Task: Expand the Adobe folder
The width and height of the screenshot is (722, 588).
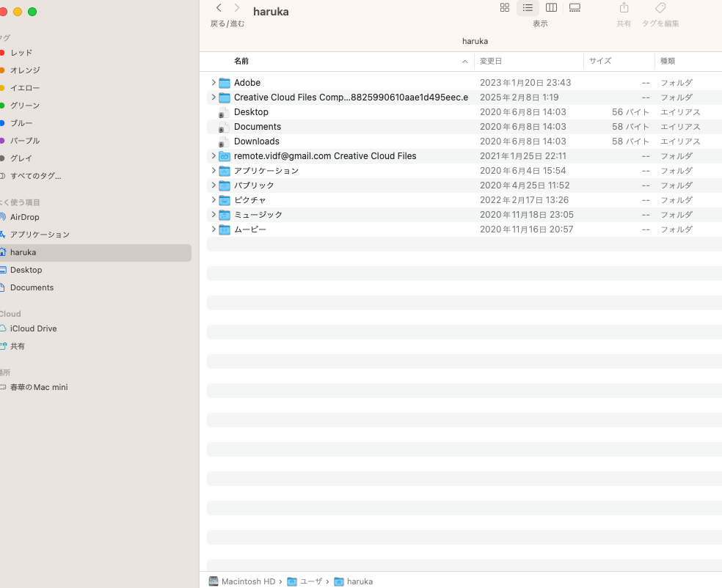Action: pyautogui.click(x=214, y=83)
